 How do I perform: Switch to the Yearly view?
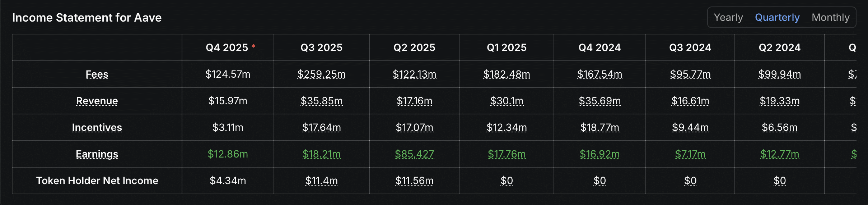pos(728,17)
